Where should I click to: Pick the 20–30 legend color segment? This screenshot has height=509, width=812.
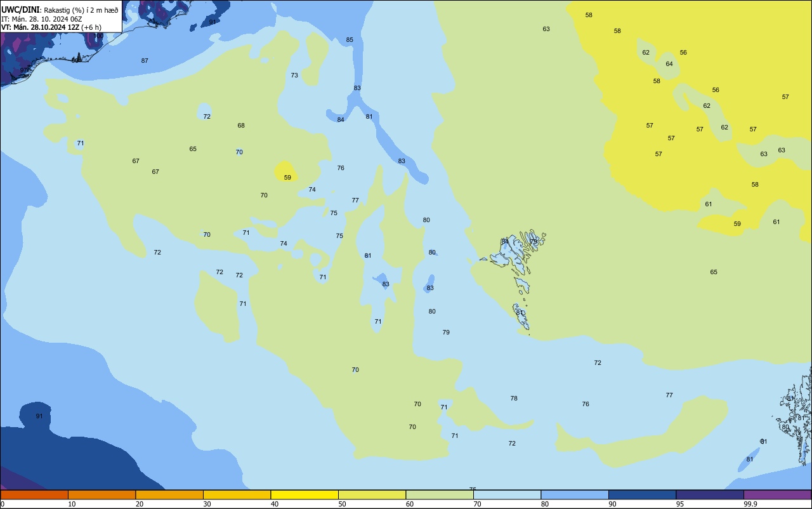pyautogui.click(x=169, y=494)
